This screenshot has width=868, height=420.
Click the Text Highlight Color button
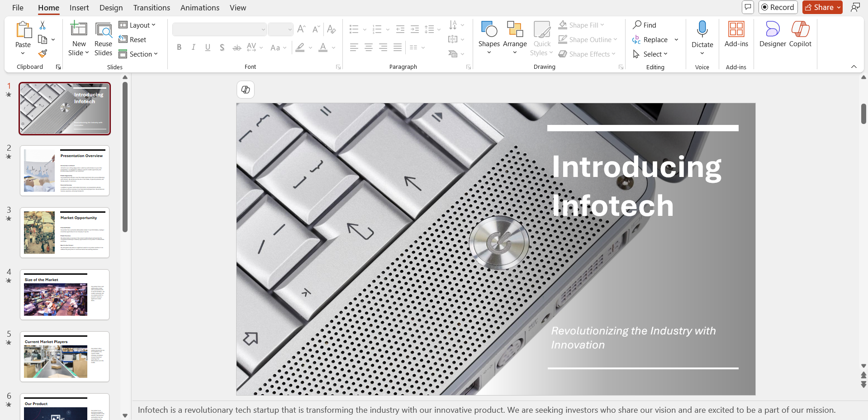click(300, 47)
